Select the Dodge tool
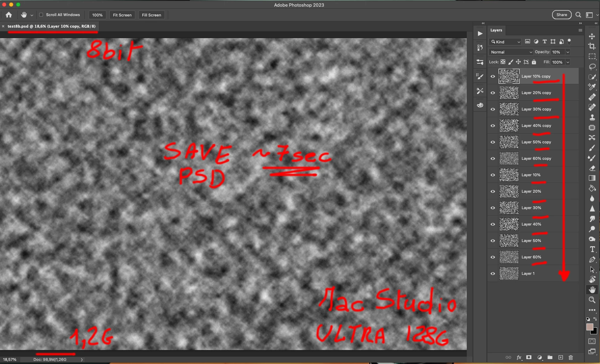 pos(592,229)
